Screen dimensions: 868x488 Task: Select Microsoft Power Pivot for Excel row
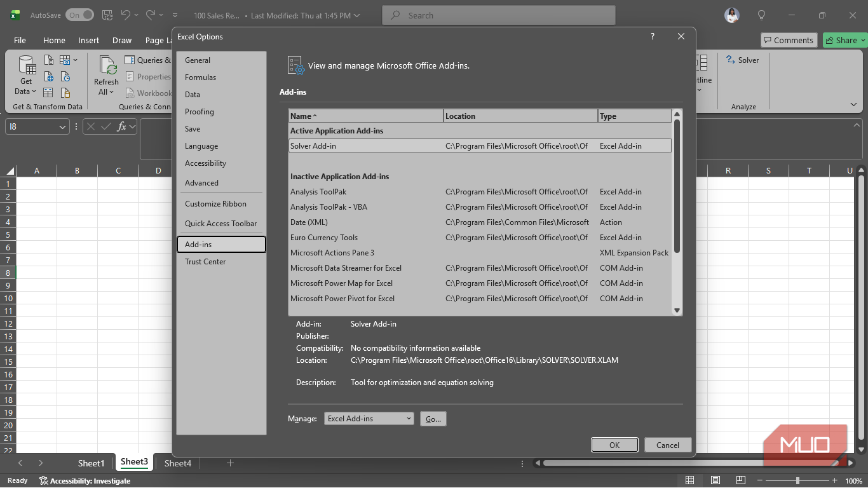(480, 299)
